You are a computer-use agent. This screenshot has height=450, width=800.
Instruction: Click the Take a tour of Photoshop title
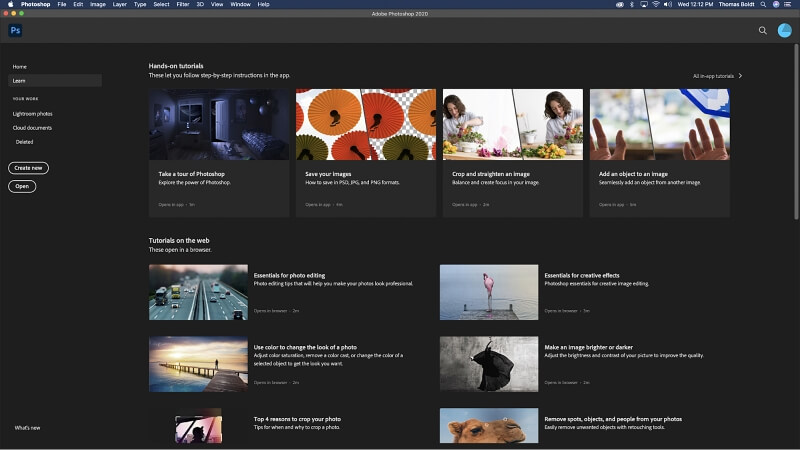pyautogui.click(x=191, y=174)
